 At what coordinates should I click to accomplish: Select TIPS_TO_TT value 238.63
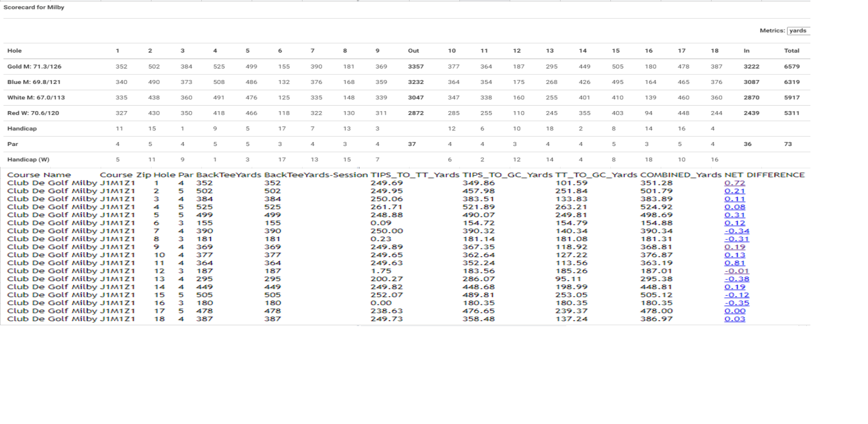coord(386,311)
